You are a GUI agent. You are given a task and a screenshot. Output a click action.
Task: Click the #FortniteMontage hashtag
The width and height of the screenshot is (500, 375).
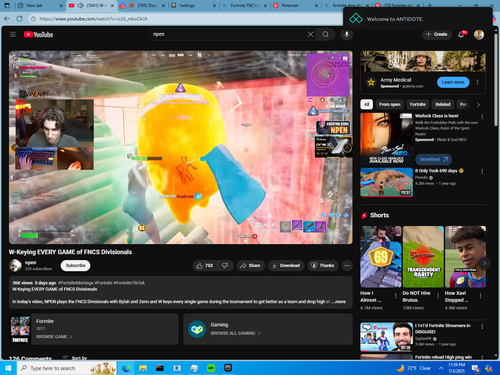point(76,283)
